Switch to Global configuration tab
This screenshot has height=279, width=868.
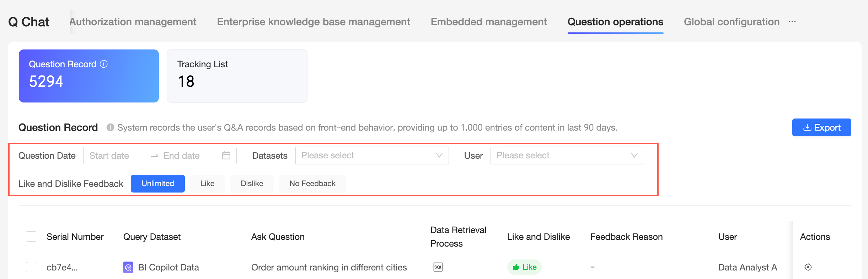pyautogui.click(x=732, y=22)
